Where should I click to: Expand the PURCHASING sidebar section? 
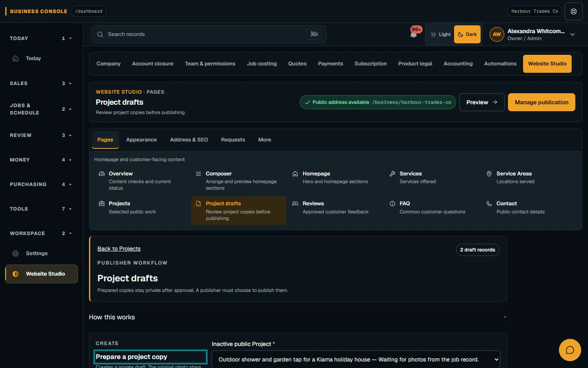(x=41, y=184)
